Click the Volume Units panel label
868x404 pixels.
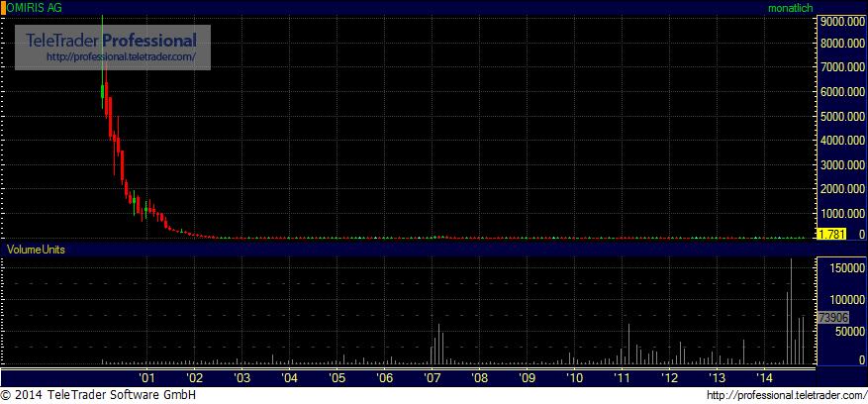(35, 250)
